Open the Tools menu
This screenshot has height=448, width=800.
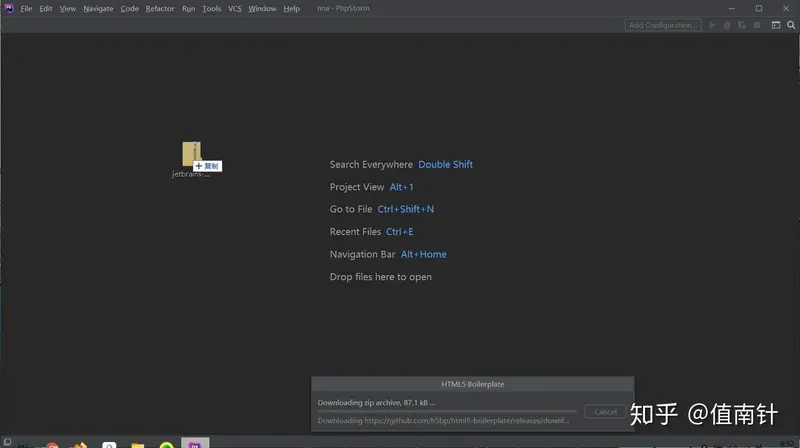coord(211,9)
